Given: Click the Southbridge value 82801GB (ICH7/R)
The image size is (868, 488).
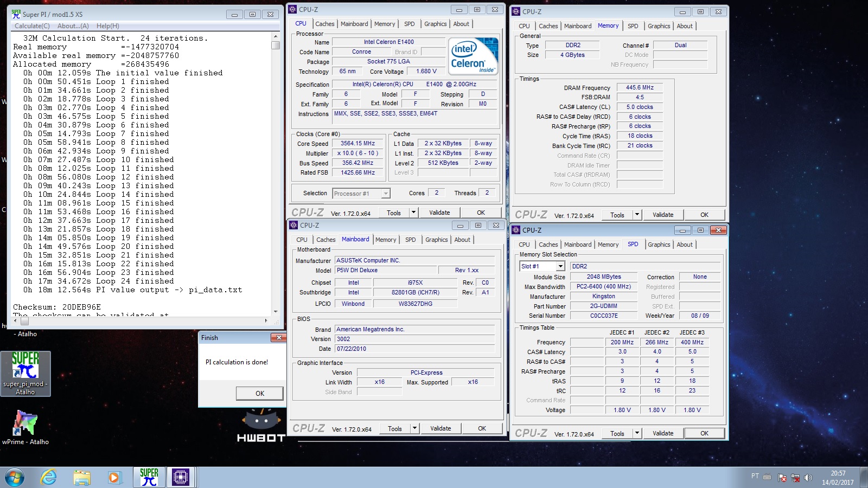Looking at the screenshot, I should pyautogui.click(x=416, y=292).
